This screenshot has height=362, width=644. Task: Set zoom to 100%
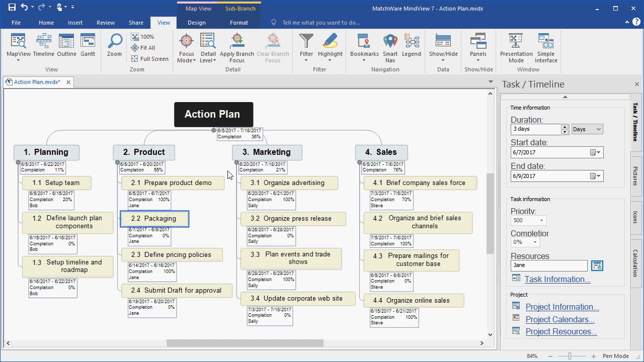pos(142,37)
